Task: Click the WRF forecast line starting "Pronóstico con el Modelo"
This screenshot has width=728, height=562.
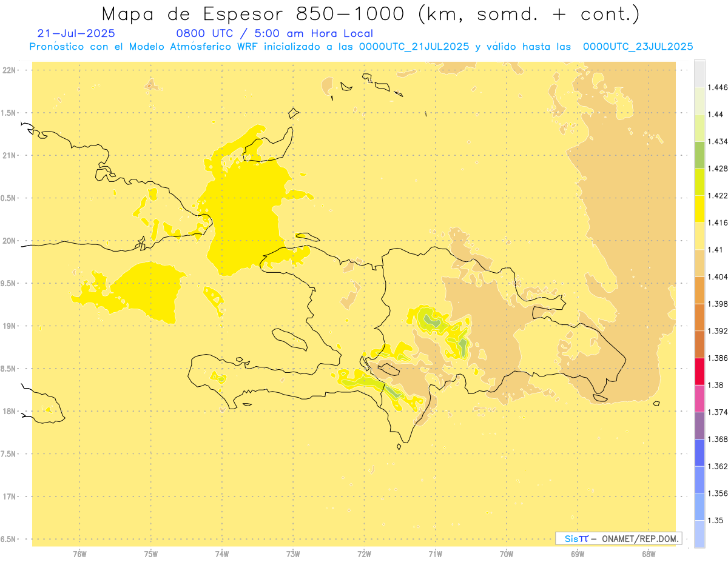Action: pyautogui.click(x=361, y=46)
